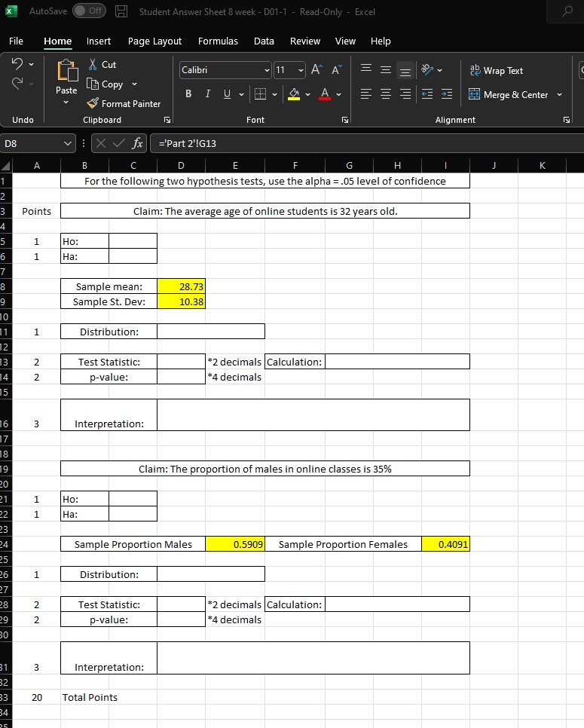Click the Cut button
The width and height of the screenshot is (584, 728).
tap(102, 65)
